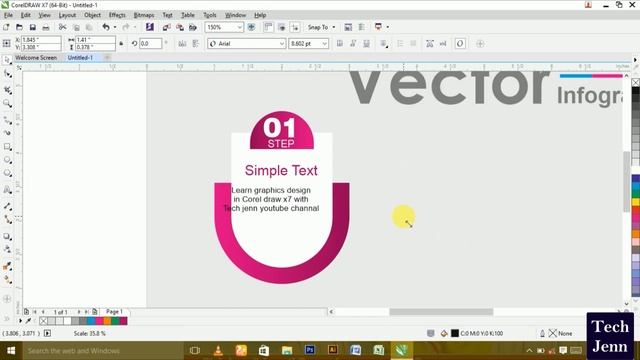Viewport: 640px width, 360px height.
Task: Open the Edit Text icon in the property bar
Action: [443, 44]
